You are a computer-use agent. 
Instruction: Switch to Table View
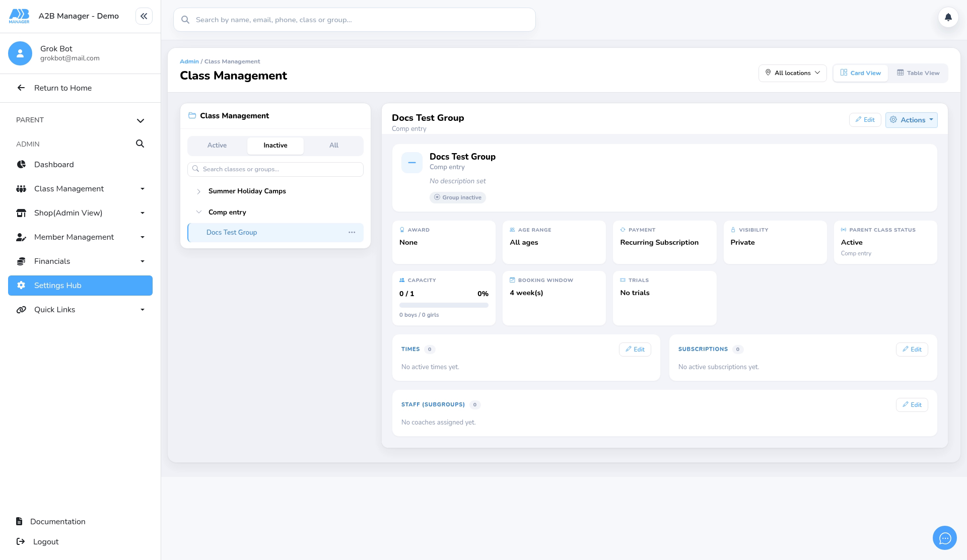pyautogui.click(x=918, y=73)
